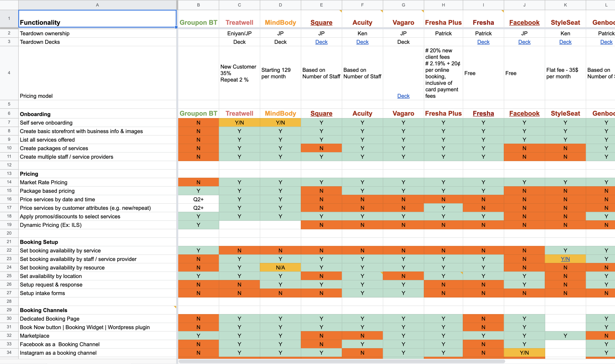Open the StyleSeat Deck link
615x364 pixels.
click(x=565, y=42)
